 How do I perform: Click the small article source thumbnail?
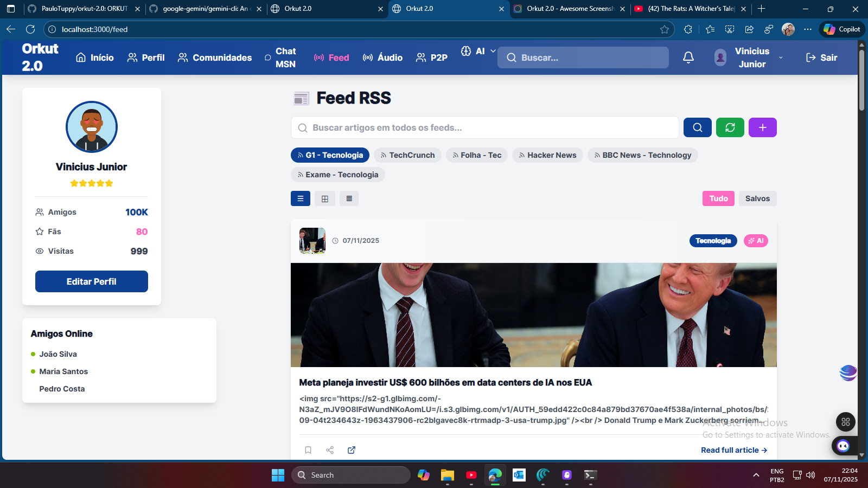click(x=312, y=241)
